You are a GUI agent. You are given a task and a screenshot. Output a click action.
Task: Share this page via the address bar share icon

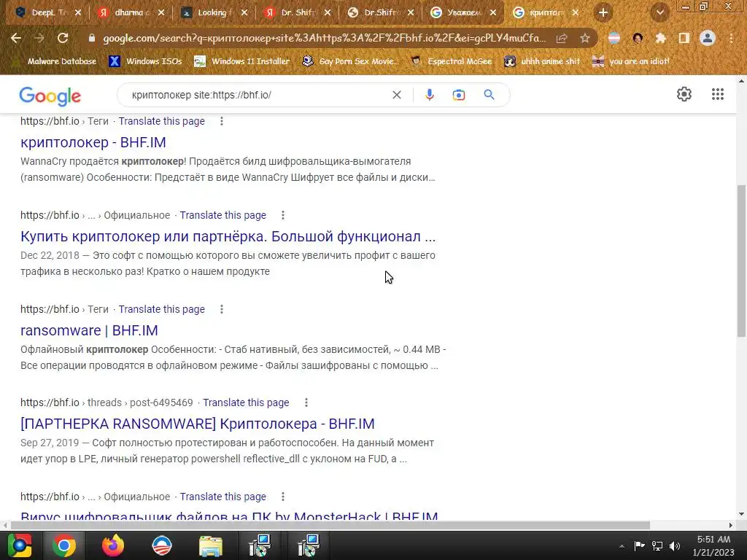coord(562,38)
